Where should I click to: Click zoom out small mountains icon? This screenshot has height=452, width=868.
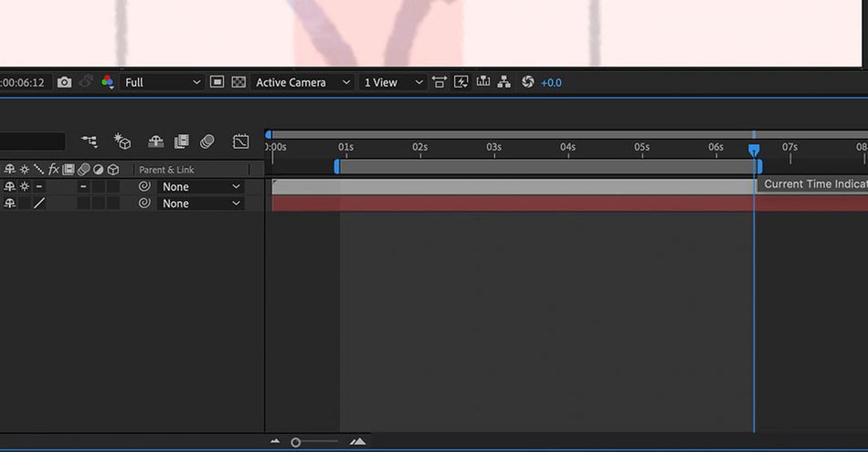click(275, 441)
